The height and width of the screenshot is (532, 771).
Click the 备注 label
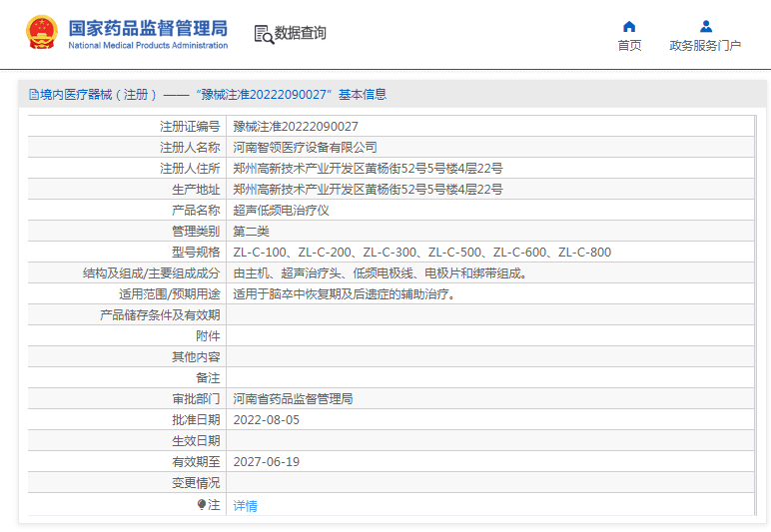pyautogui.click(x=208, y=378)
